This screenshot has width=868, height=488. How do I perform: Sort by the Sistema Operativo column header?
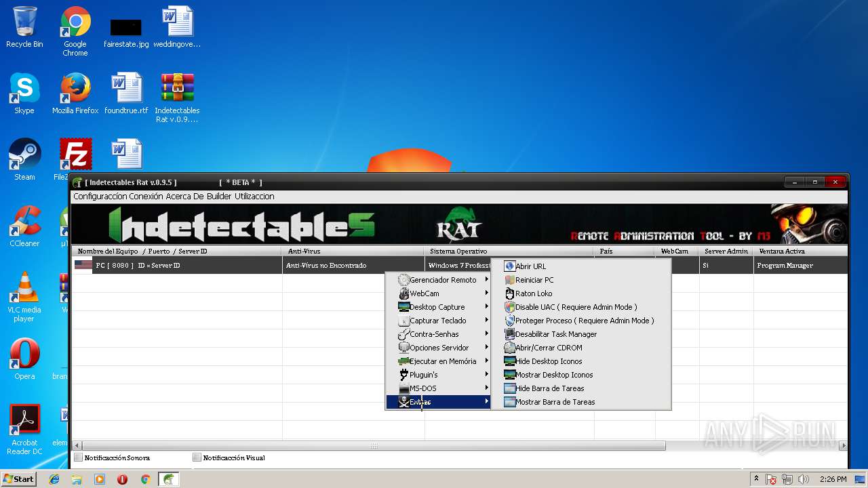coord(509,251)
